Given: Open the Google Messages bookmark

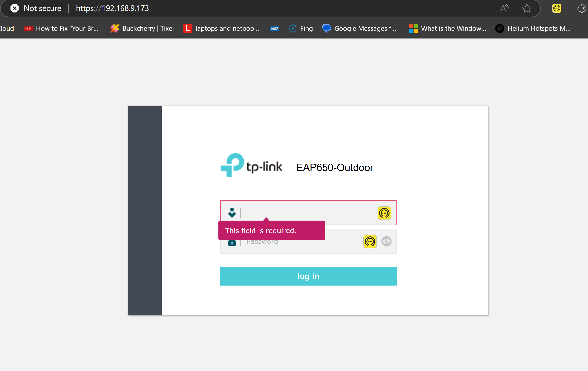Looking at the screenshot, I should point(359,28).
